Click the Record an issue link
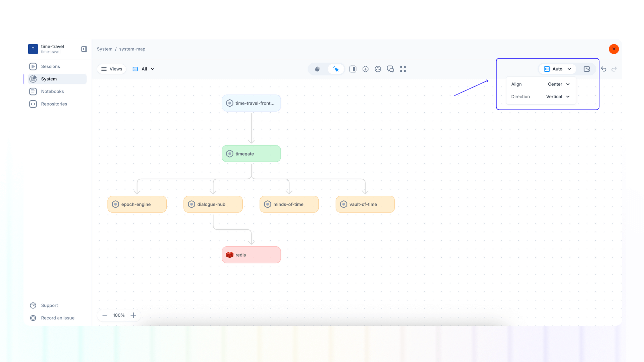This screenshot has width=644, height=362. pyautogui.click(x=57, y=318)
